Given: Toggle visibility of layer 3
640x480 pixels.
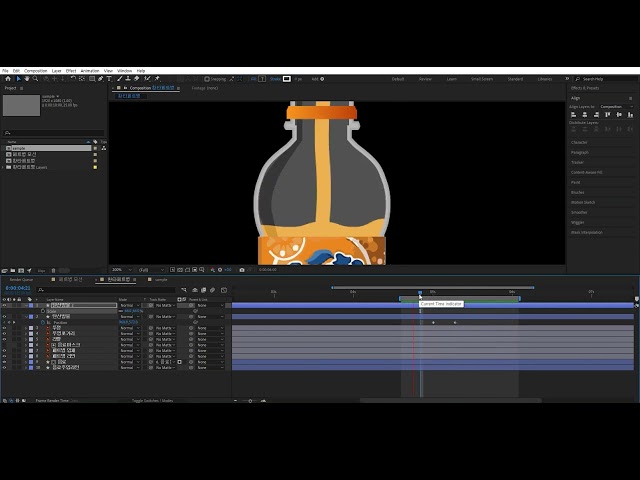Looking at the screenshot, I should coord(4,328).
